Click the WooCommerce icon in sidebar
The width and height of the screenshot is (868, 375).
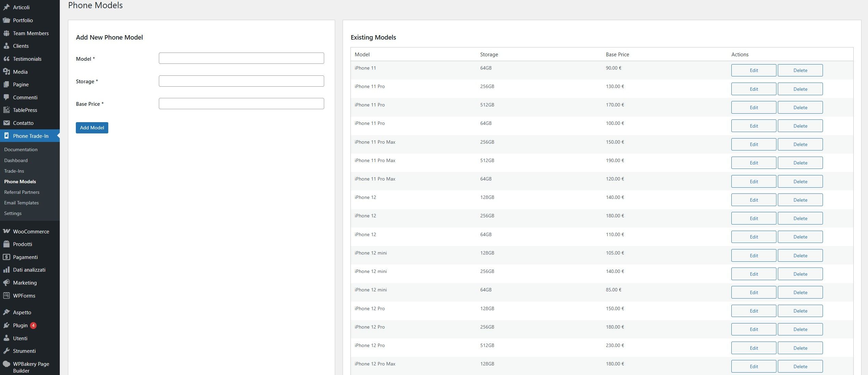tap(6, 231)
